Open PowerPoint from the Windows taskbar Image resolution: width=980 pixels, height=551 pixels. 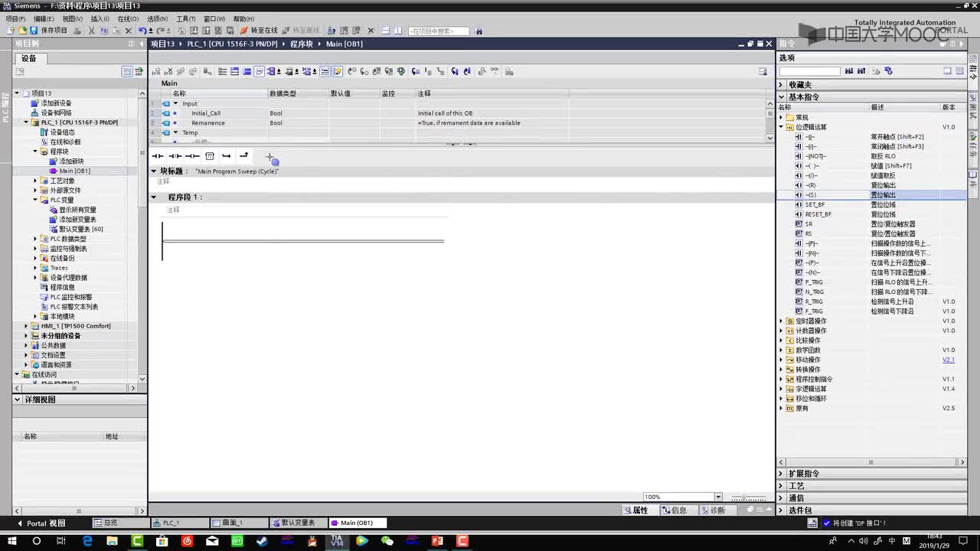tap(437, 541)
